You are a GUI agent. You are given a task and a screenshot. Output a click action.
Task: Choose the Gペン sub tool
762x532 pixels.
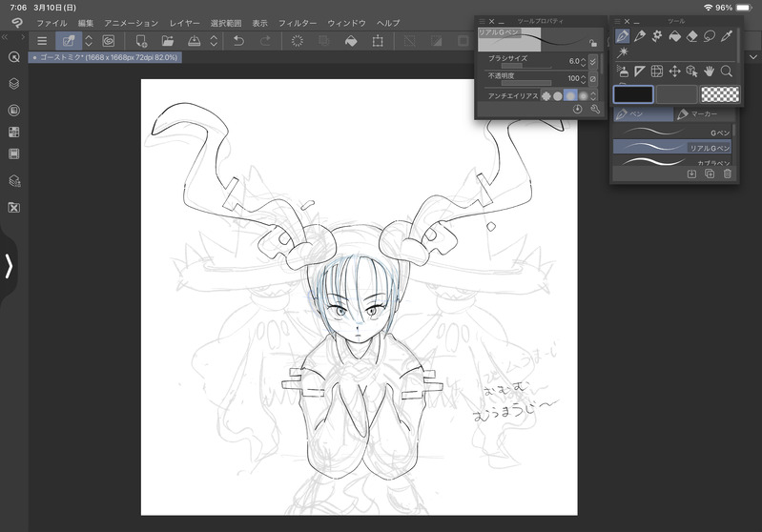click(672, 132)
